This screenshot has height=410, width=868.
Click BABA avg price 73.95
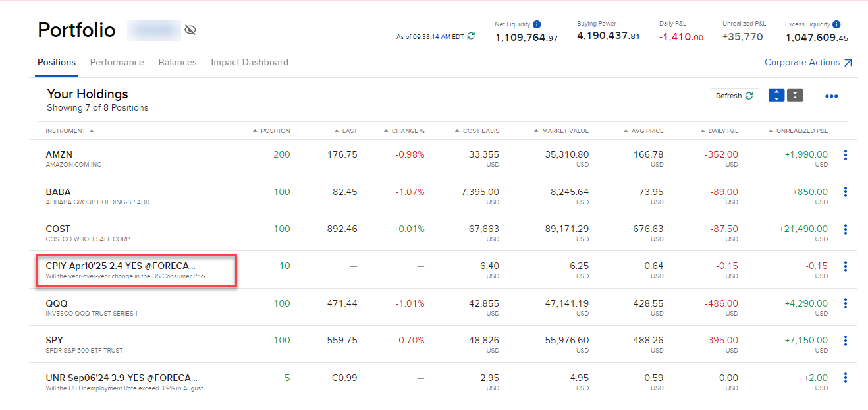coord(651,192)
